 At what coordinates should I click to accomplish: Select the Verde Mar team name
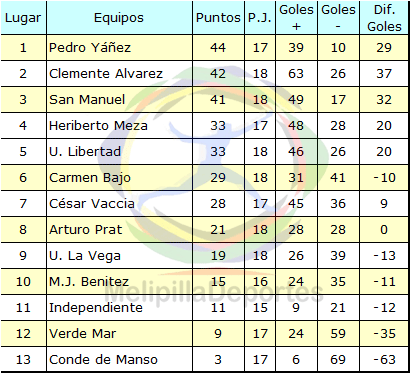tap(83, 334)
